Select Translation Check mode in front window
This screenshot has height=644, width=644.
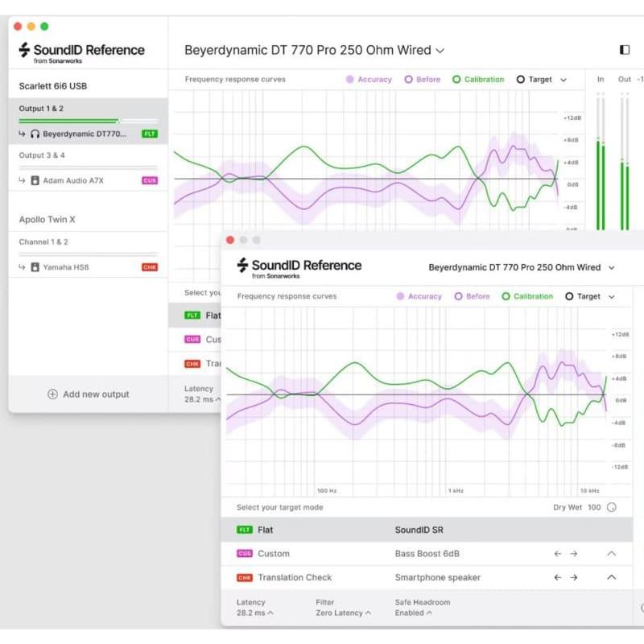tap(427, 577)
